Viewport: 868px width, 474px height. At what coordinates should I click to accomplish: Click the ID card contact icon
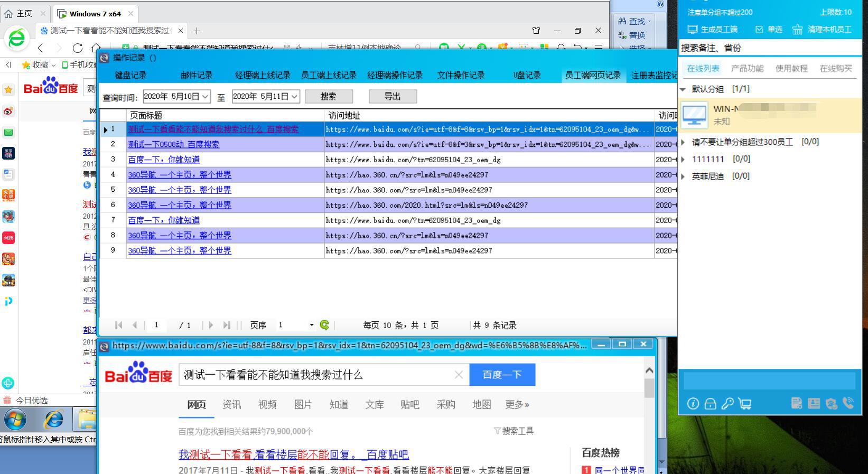[x=814, y=403]
